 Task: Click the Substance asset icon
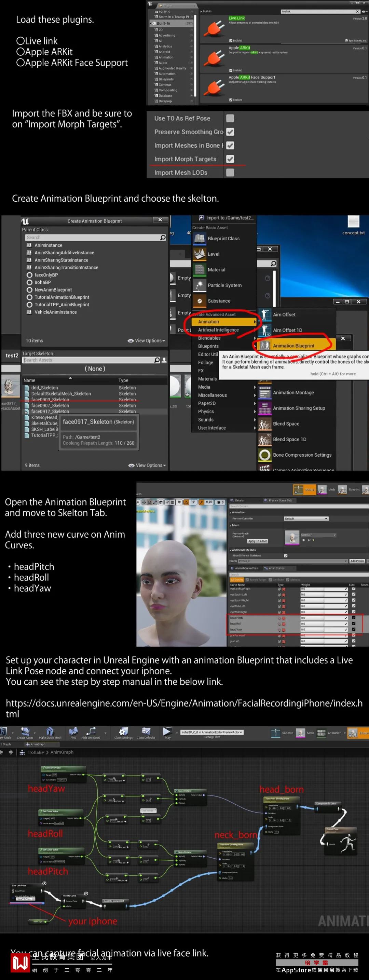(199, 301)
